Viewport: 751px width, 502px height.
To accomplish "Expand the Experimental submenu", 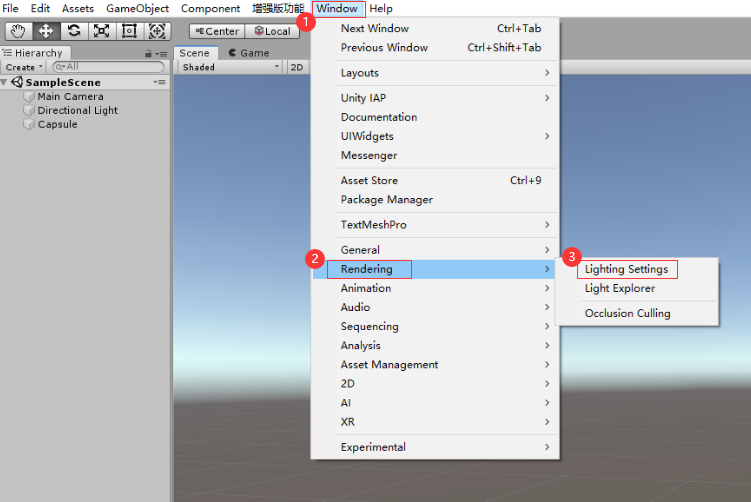I will pos(435,447).
